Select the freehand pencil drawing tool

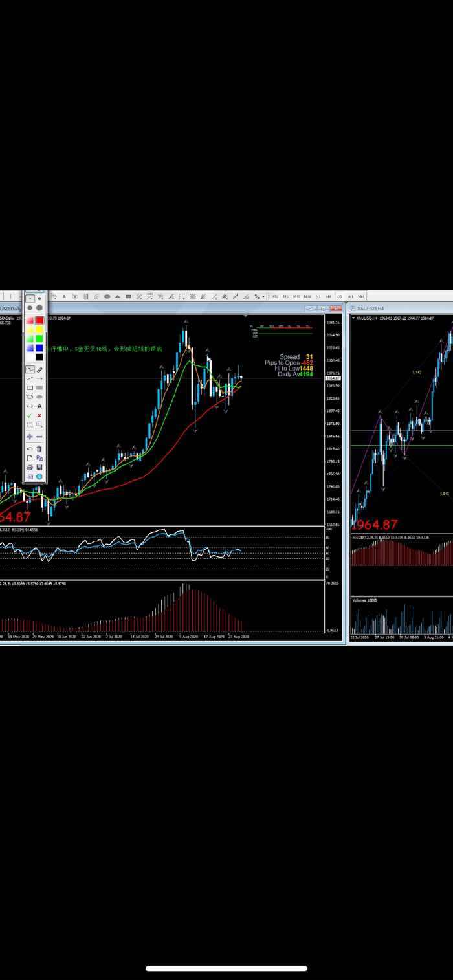[x=30, y=369]
